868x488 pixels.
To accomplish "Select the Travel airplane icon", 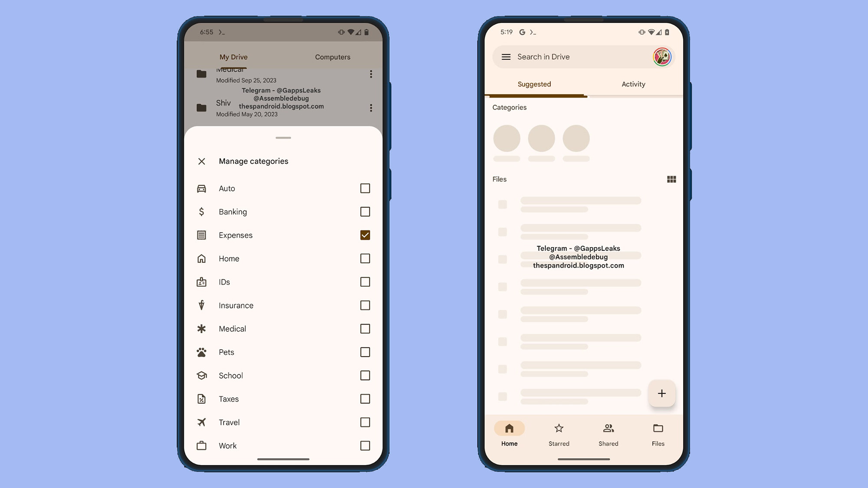I will (201, 422).
